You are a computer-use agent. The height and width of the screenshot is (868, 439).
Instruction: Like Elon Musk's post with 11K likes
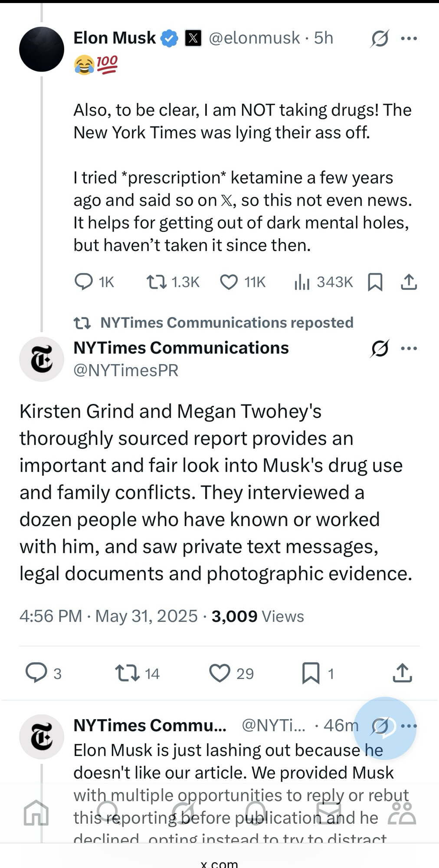229,282
